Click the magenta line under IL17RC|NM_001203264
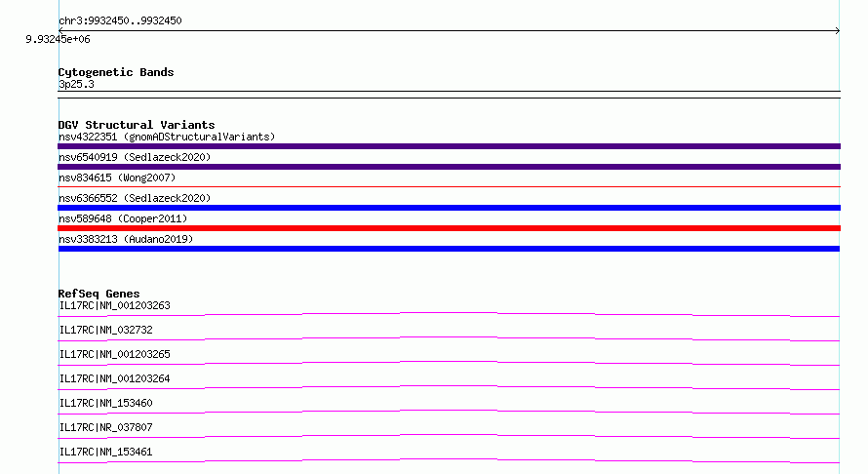 pyautogui.click(x=449, y=387)
